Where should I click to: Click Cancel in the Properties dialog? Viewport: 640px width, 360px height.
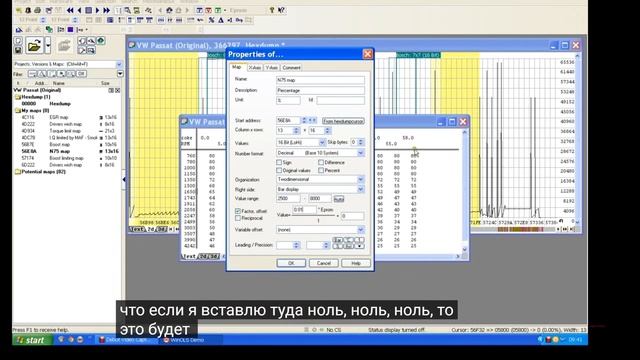(323, 263)
